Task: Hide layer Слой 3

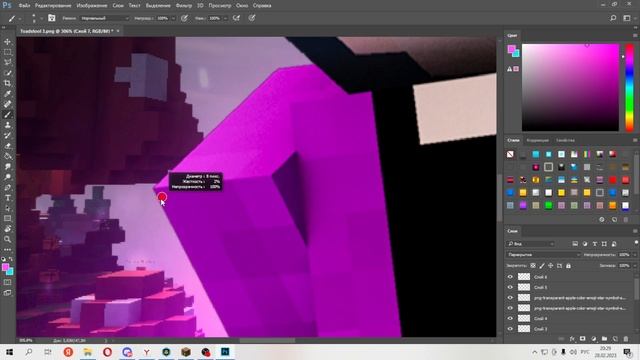Action: click(510, 329)
